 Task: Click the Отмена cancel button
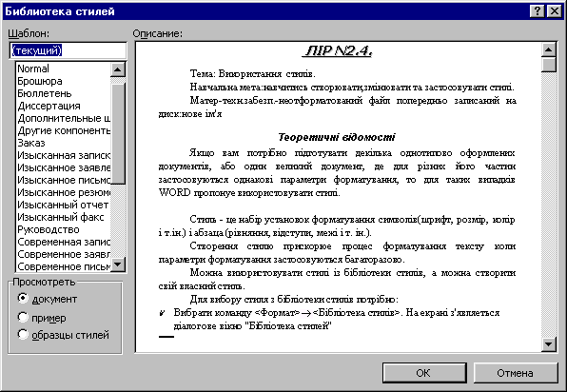click(x=515, y=373)
